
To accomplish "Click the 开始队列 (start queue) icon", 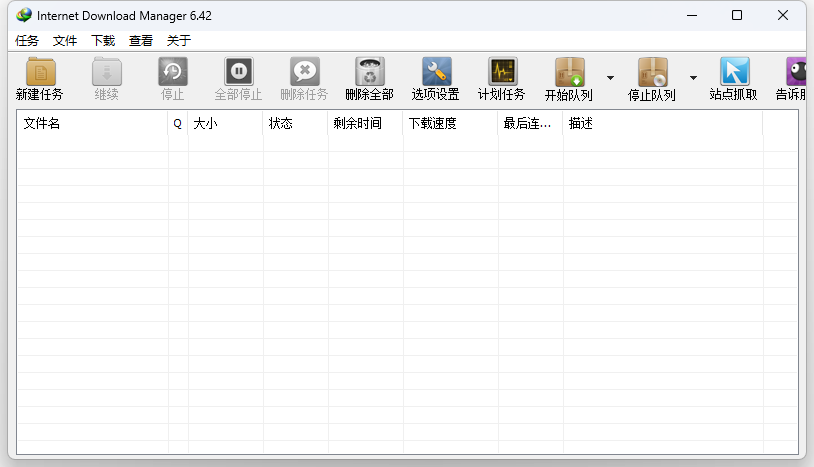I will point(569,72).
